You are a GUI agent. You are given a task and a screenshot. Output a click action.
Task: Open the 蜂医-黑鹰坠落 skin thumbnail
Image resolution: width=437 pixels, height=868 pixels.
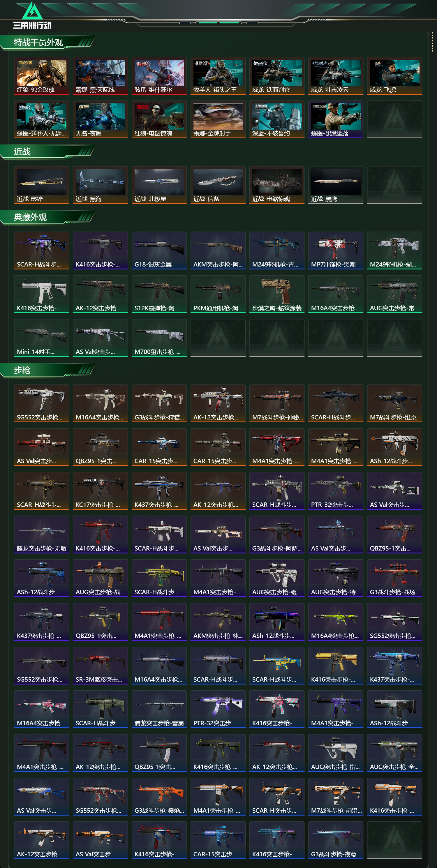pyautogui.click(x=336, y=119)
